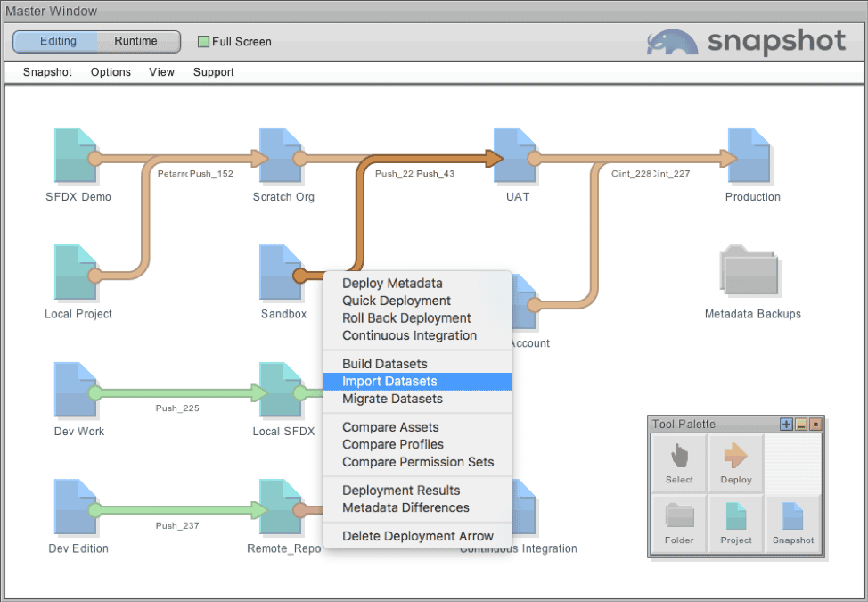
Task: Choose the Select tool in Tool Palette
Action: [x=679, y=463]
